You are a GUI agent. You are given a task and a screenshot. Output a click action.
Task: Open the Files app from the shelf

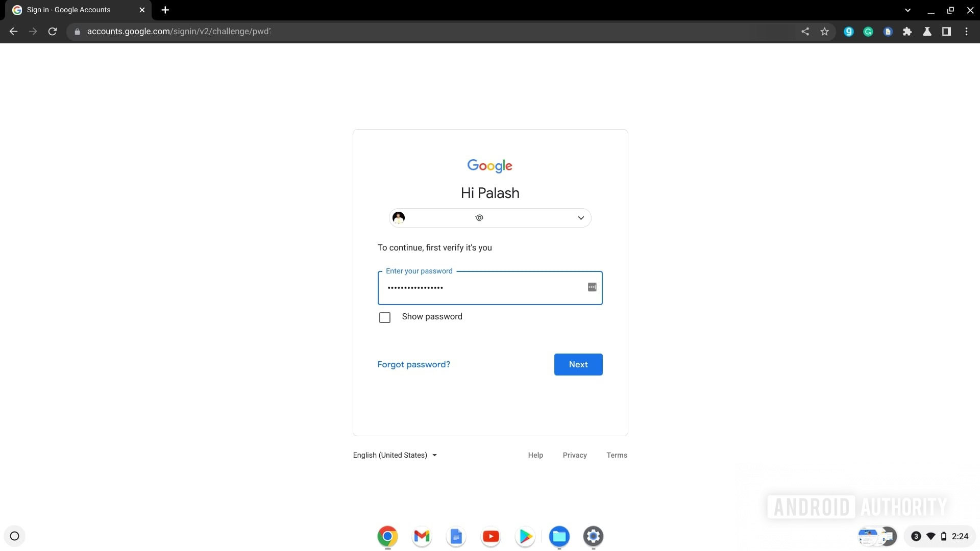click(x=559, y=536)
